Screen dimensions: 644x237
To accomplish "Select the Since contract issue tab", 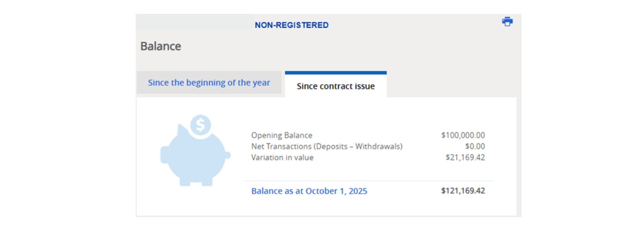I will coord(336,86).
